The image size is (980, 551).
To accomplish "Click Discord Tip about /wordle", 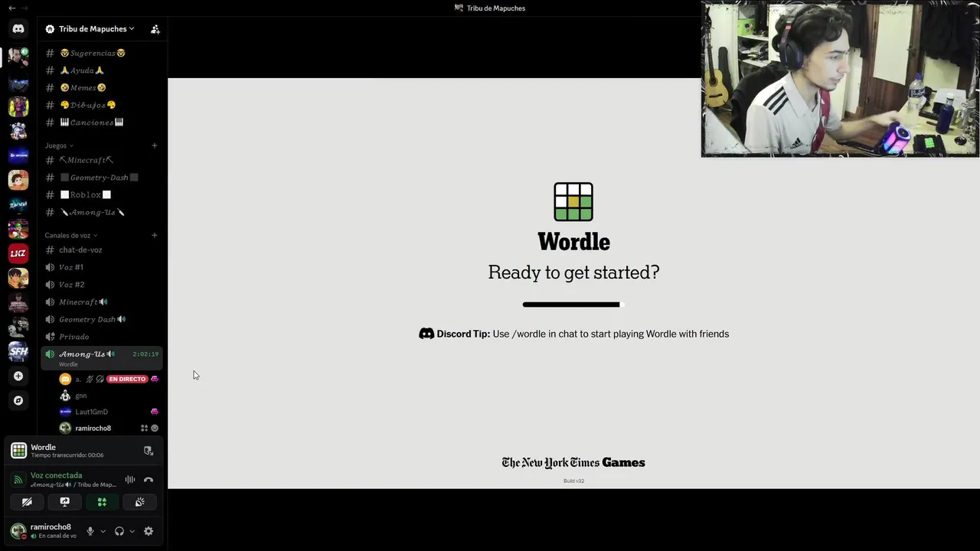I will coord(573,334).
